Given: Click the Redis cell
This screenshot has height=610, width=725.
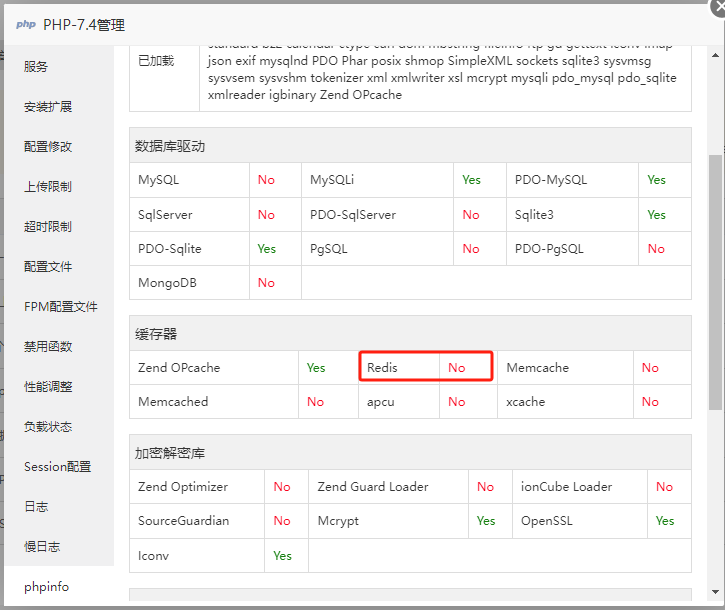Looking at the screenshot, I should [x=399, y=368].
